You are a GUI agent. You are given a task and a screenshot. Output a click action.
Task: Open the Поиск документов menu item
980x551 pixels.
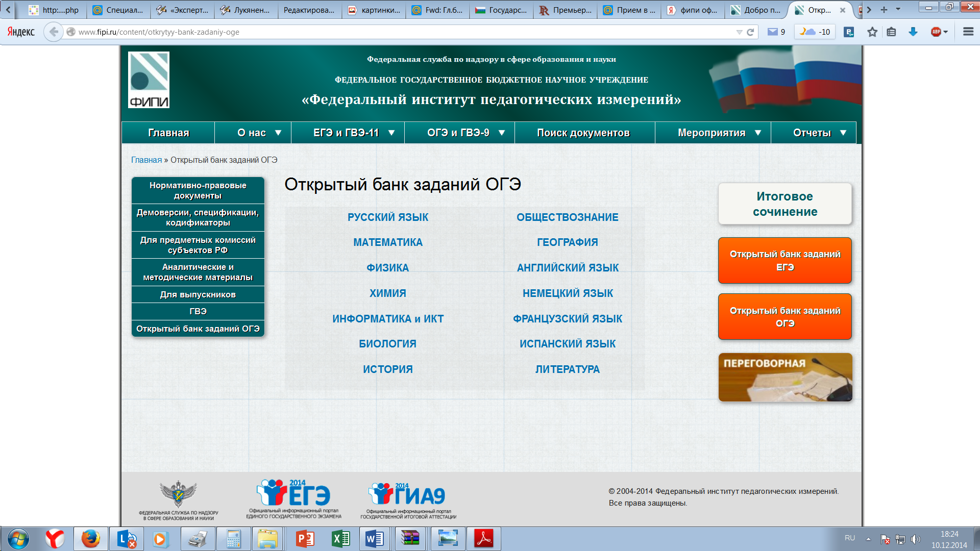coord(583,133)
